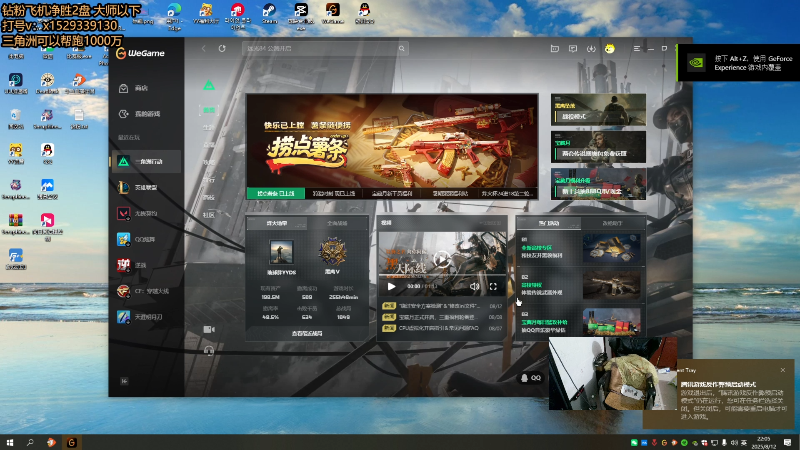Open the WeGame hamburger main menu
The height and width of the screenshot is (450, 800).
pos(637,48)
